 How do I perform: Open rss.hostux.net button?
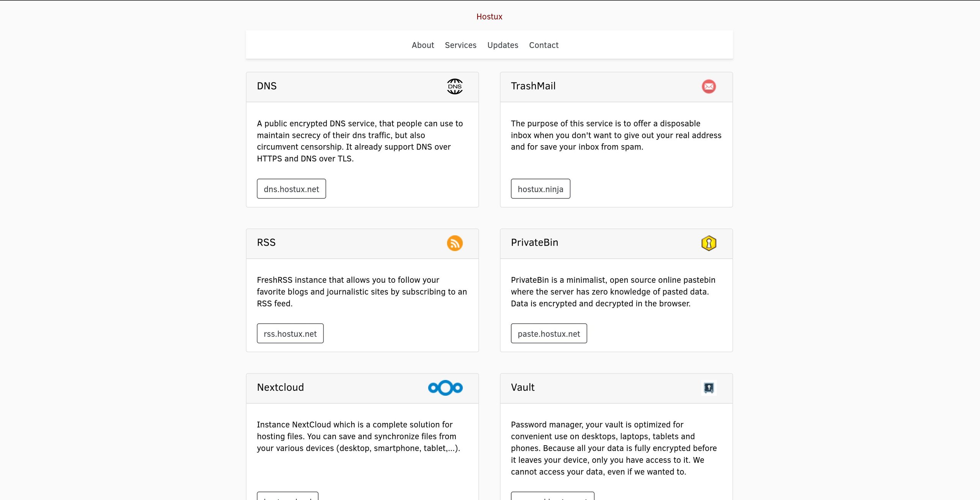pyautogui.click(x=290, y=334)
